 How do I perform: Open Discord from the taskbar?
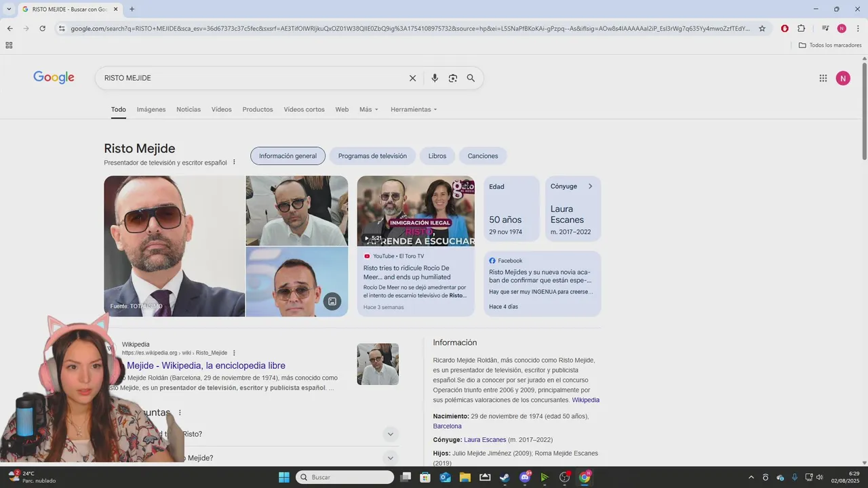click(525, 477)
